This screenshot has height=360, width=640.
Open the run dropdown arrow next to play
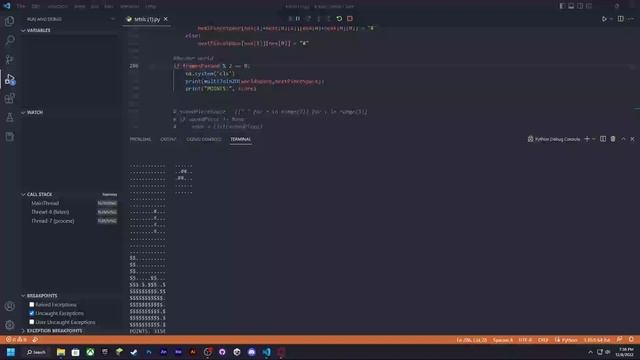click(611, 19)
